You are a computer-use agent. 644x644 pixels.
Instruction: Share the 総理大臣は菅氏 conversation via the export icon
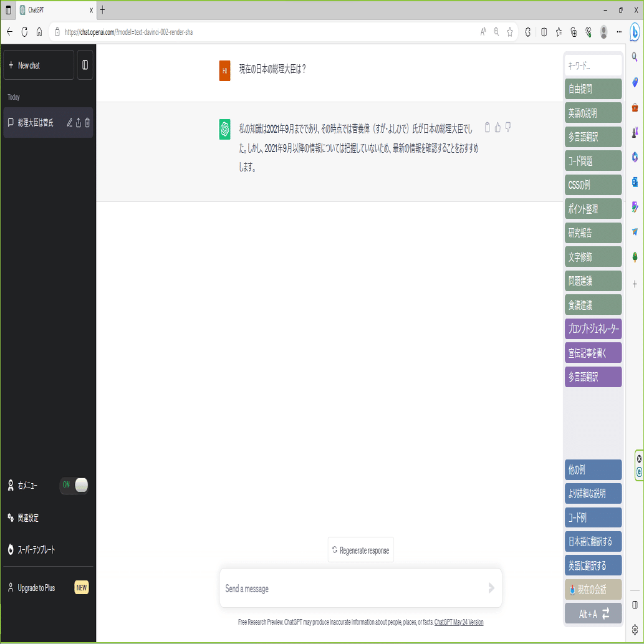coord(79,122)
